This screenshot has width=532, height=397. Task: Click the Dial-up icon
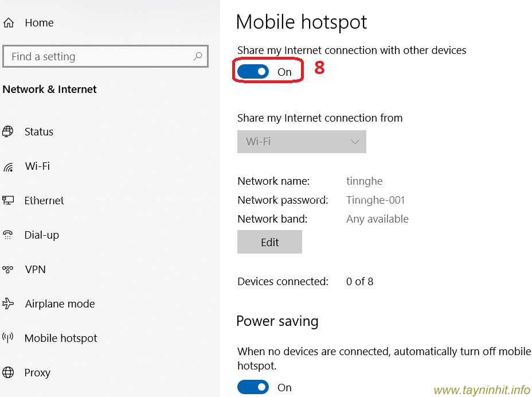tap(8, 235)
